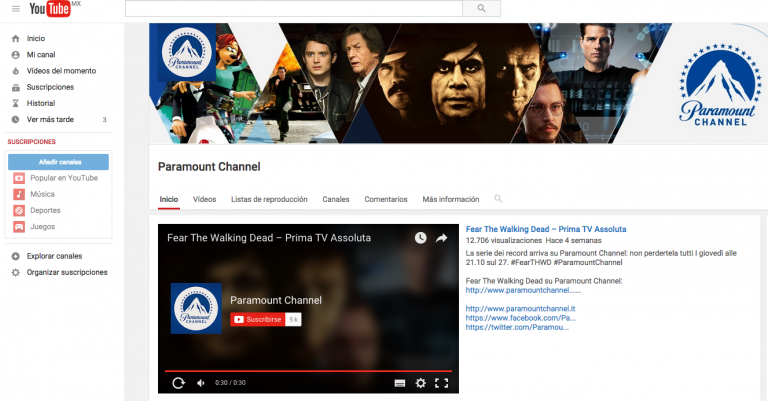Open Ver más tarde list
Viewport: 768px width, 401px height.
(x=50, y=119)
